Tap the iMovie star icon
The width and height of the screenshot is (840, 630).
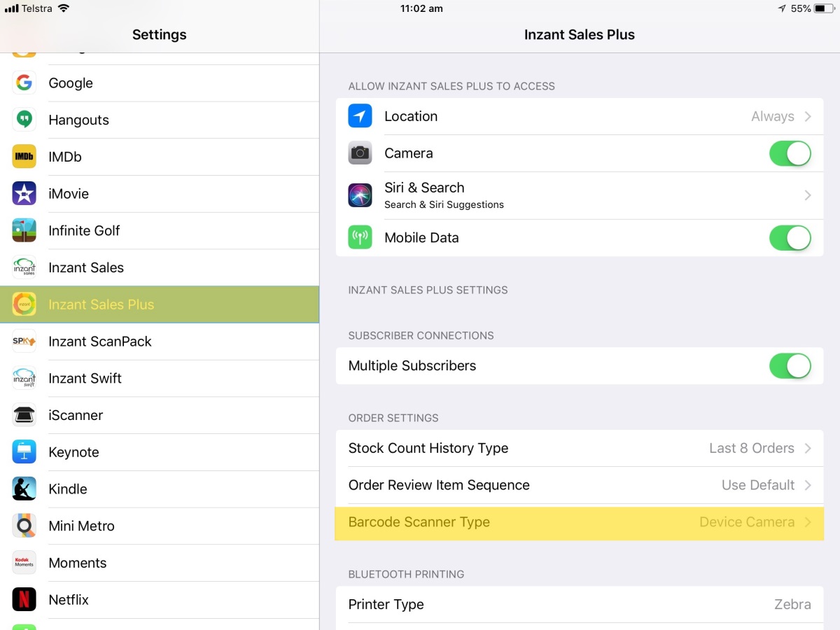click(x=24, y=194)
